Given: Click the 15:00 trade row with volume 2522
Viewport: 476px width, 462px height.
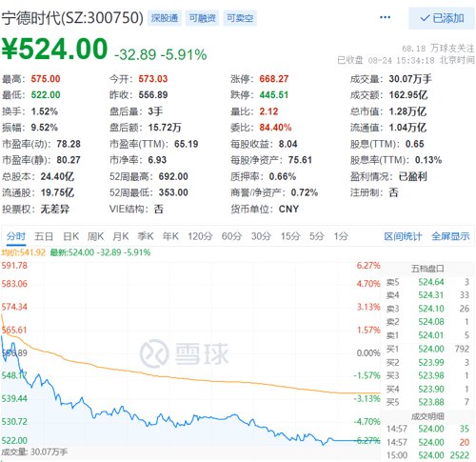Looking at the screenshot, I should coord(427,455).
